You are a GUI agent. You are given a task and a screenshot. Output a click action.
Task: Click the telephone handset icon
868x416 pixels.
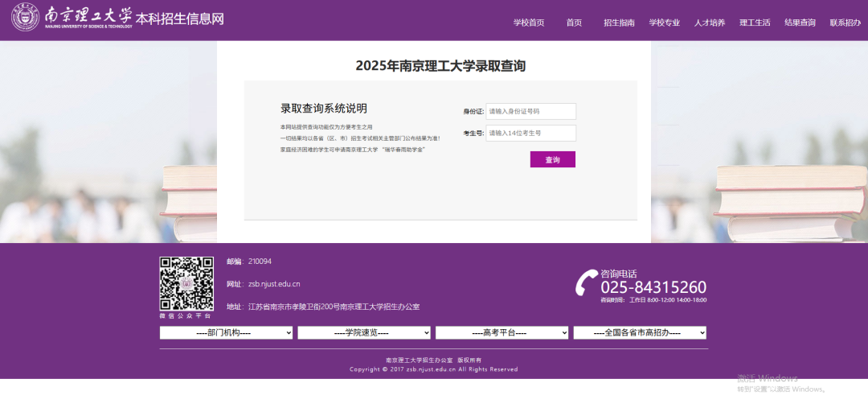pos(586,283)
